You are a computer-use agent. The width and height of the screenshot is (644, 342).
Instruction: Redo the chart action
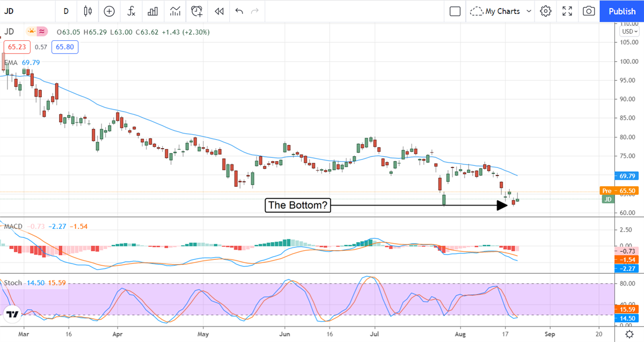255,11
